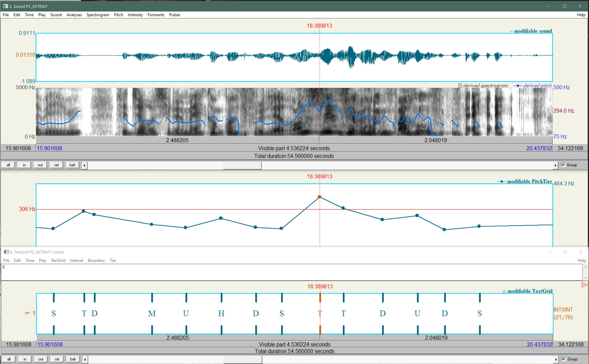Click the text field scroll-up arrow
This screenshot has height=364, width=589.
(585, 267)
